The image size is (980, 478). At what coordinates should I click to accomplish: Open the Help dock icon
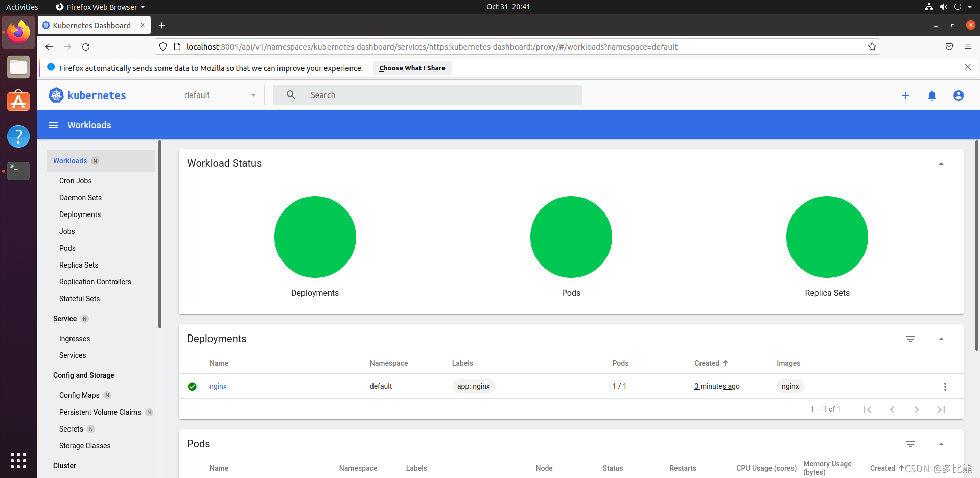[18, 136]
